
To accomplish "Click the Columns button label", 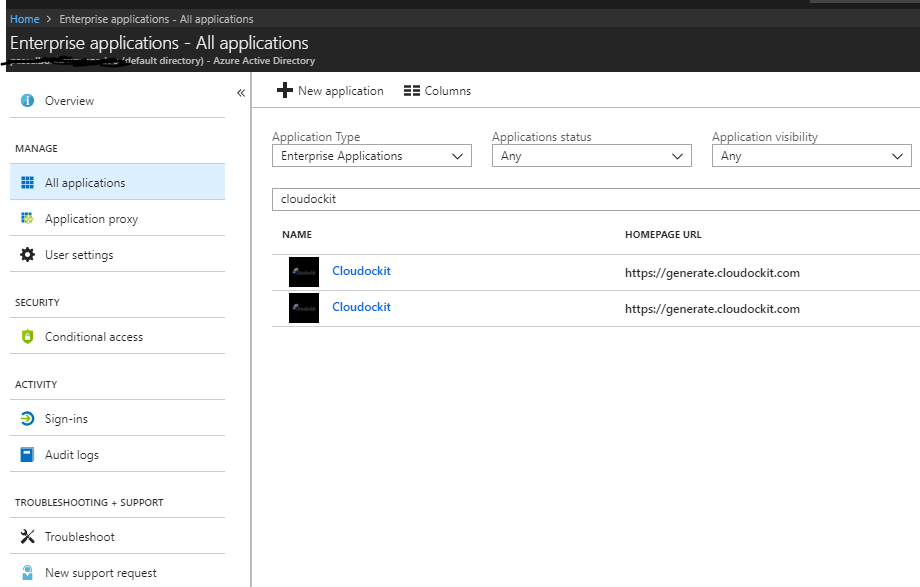I will [x=448, y=90].
